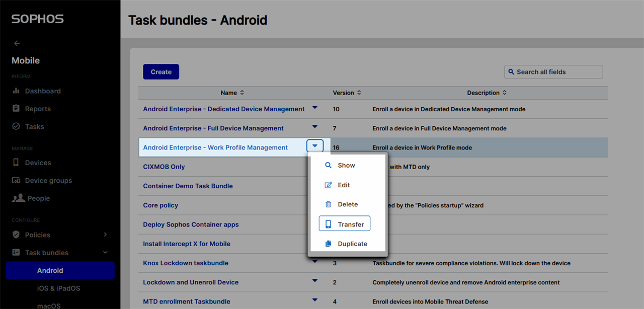Click the Search all fields box
The width and height of the screenshot is (644, 309).
553,72
